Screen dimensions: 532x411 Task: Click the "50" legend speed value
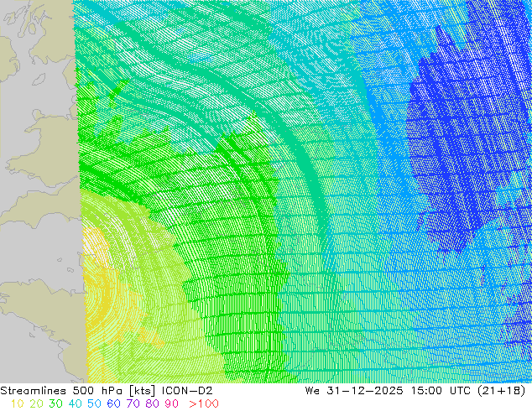(x=96, y=403)
